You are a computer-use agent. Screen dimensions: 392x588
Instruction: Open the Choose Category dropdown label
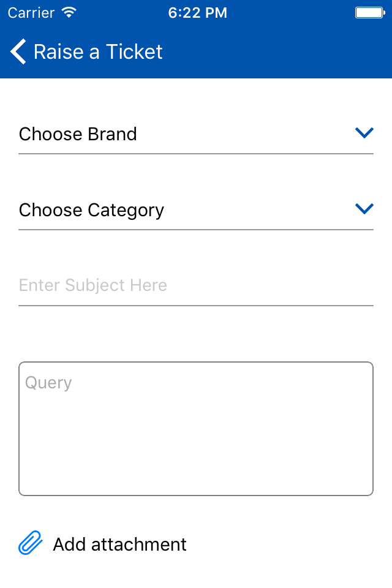pyautogui.click(x=91, y=210)
